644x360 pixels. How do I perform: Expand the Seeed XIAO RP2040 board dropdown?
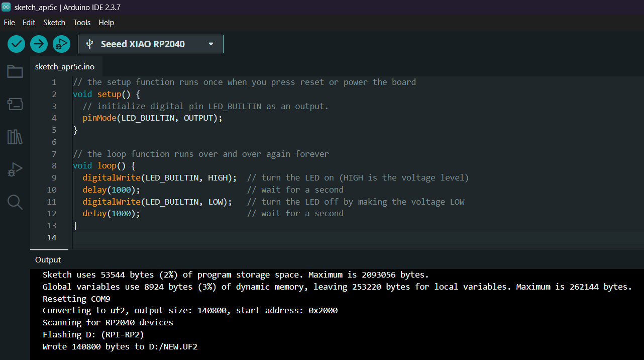pos(143,44)
